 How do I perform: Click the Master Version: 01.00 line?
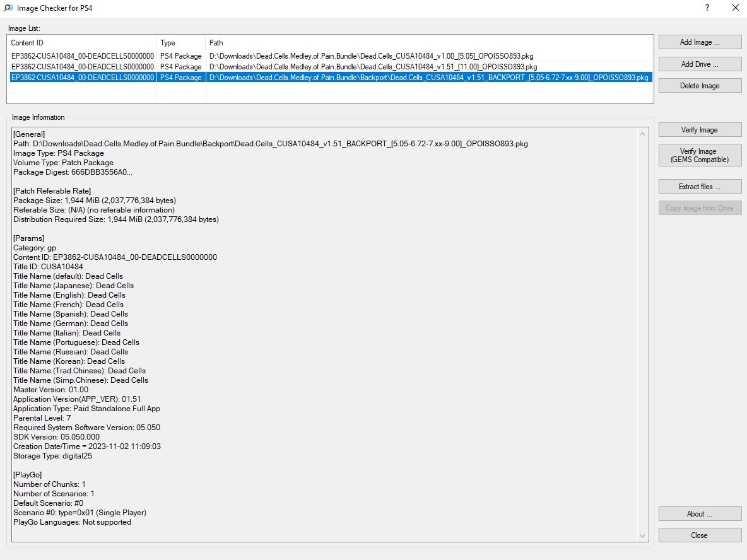pyautogui.click(x=50, y=390)
